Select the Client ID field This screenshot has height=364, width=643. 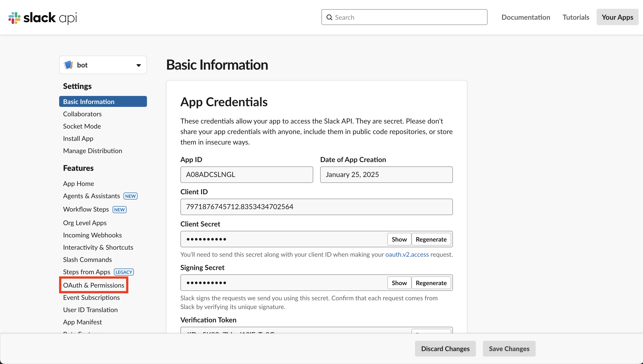pyautogui.click(x=316, y=207)
